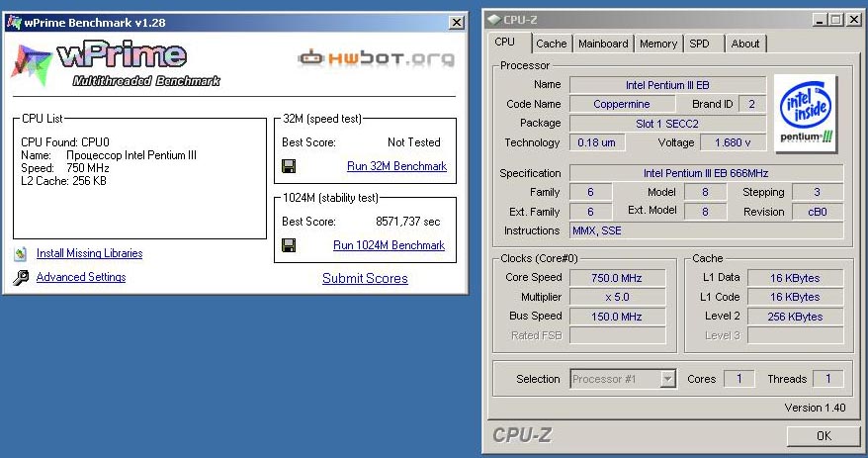This screenshot has width=868, height=458.
Task: Click the Voltage value 1.680 v
Action: (x=733, y=142)
